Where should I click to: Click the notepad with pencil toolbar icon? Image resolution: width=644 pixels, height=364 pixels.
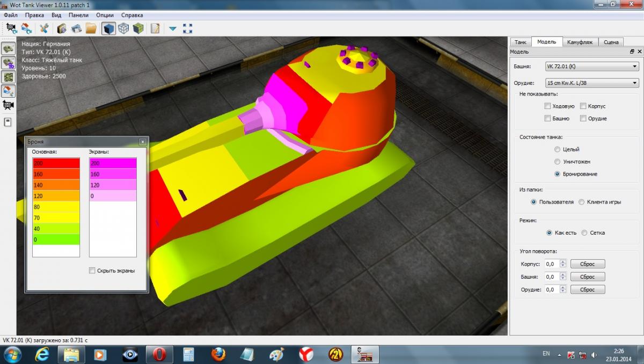pyautogui.click(x=155, y=28)
